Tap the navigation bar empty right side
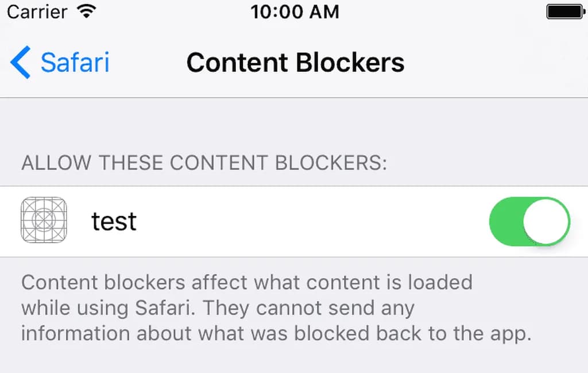 (495, 62)
